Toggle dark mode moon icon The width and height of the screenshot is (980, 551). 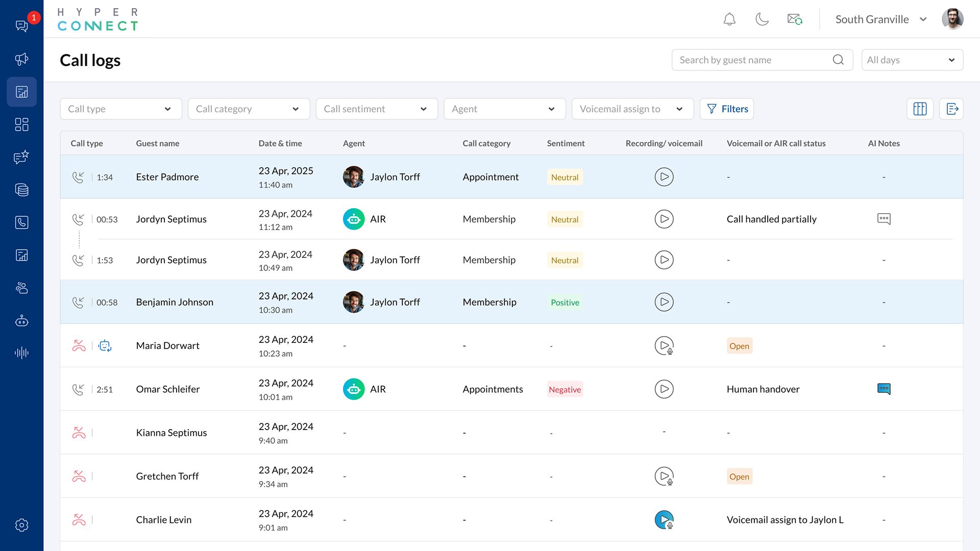pos(762,19)
